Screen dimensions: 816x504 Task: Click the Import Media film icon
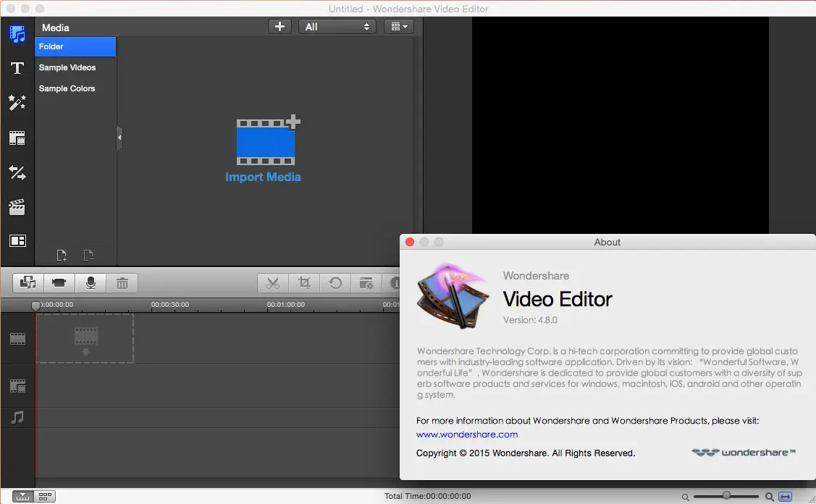[x=268, y=140]
